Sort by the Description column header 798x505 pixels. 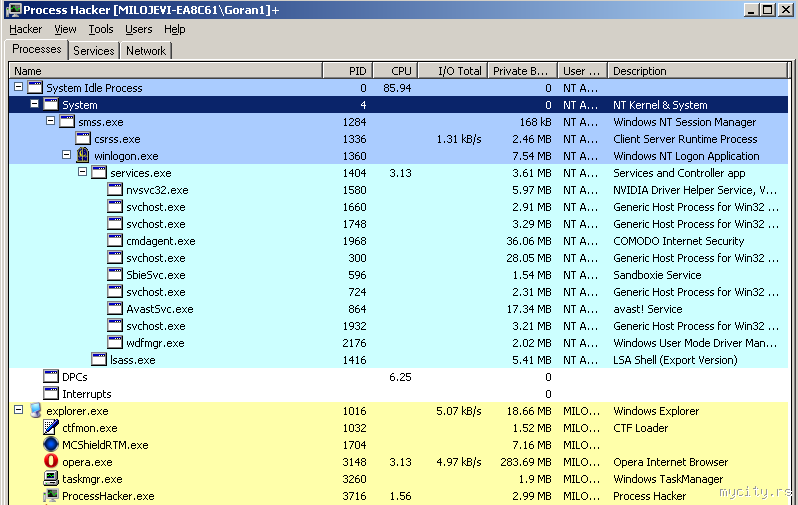tap(698, 71)
